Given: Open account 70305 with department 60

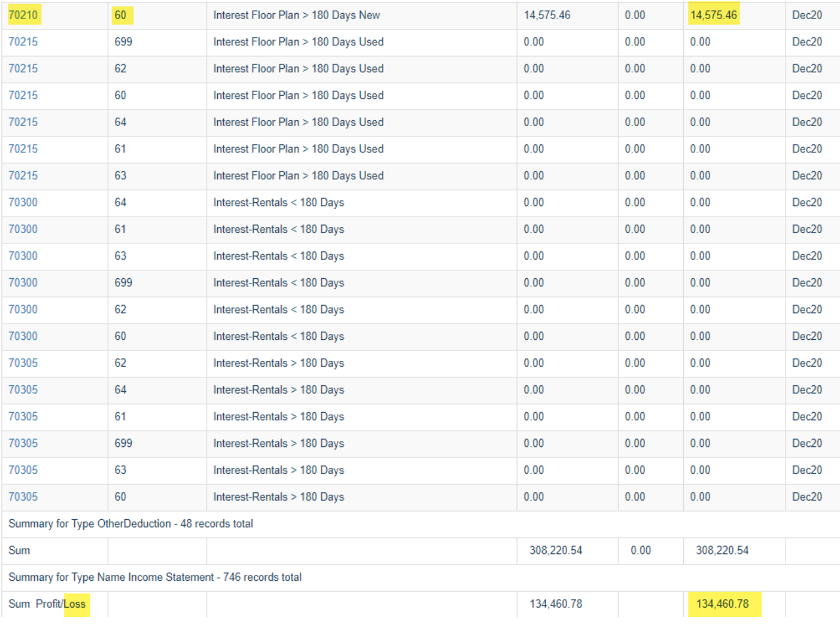Looking at the screenshot, I should pyautogui.click(x=23, y=497).
